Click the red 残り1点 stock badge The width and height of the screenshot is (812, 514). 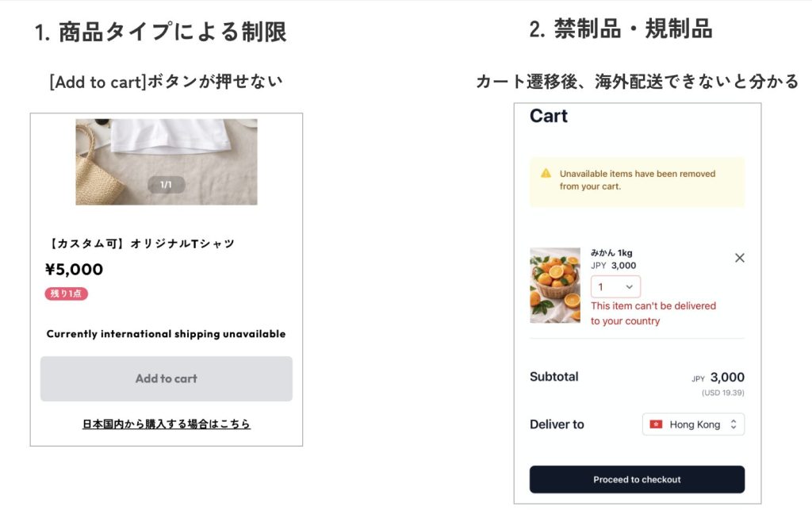point(66,293)
